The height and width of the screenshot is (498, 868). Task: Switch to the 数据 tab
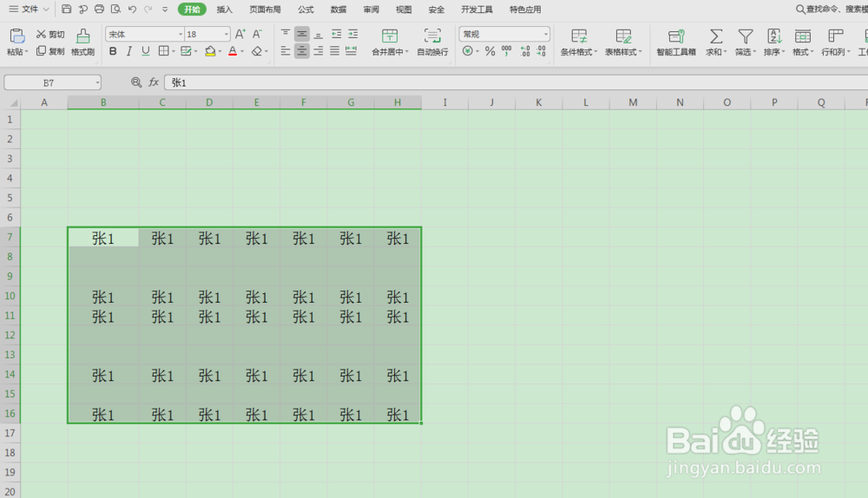point(339,10)
